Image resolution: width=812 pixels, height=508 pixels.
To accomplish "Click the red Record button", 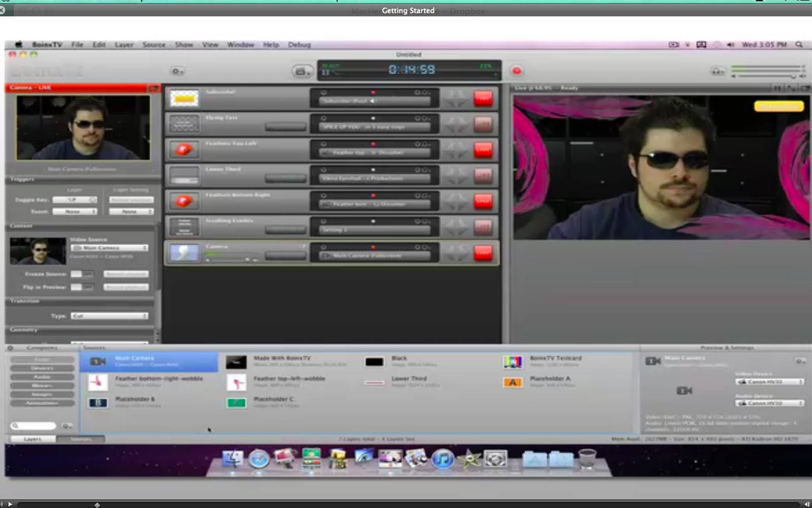I will pos(517,71).
